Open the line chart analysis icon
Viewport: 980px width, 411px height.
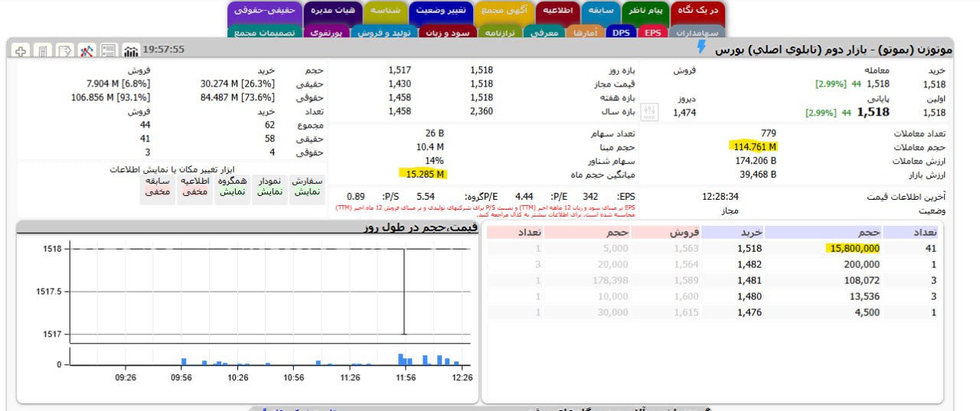click(87, 51)
